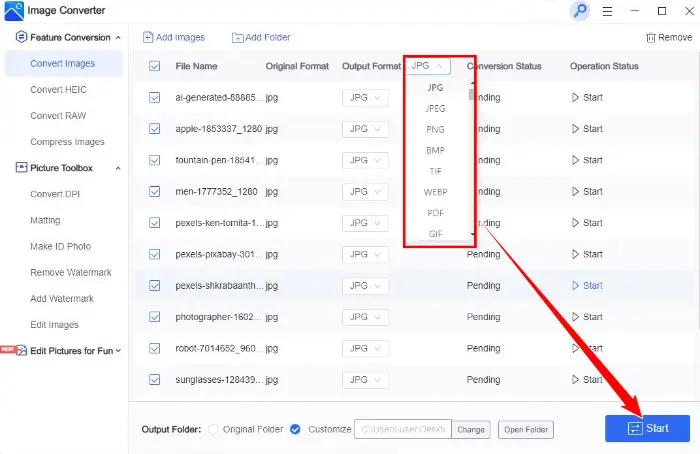Collapse the Edit Pictures for Fun section
Screen dimensions: 700x454
coord(118,351)
